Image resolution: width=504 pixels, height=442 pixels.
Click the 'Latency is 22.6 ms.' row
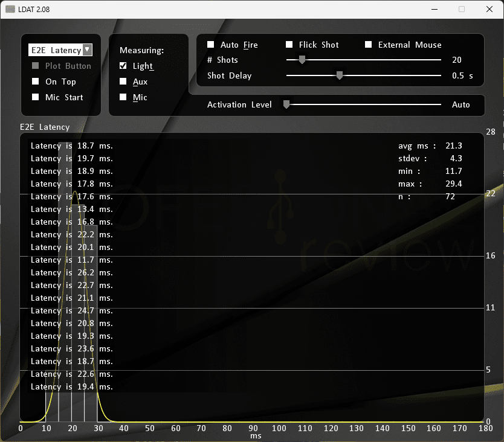click(x=72, y=374)
